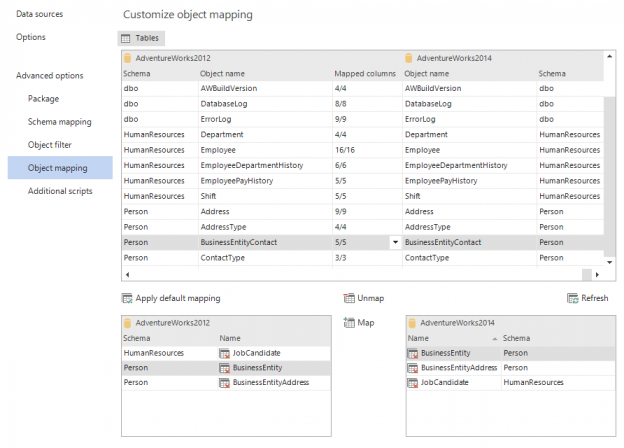The width and height of the screenshot is (624, 448).
Task: Go to Object filter page
Action: (x=50, y=145)
